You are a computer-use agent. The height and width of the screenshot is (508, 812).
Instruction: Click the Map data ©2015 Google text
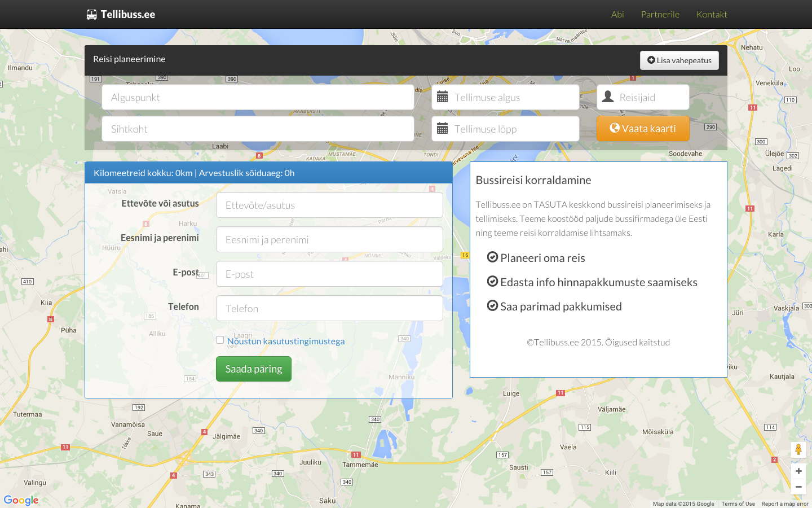click(683, 504)
